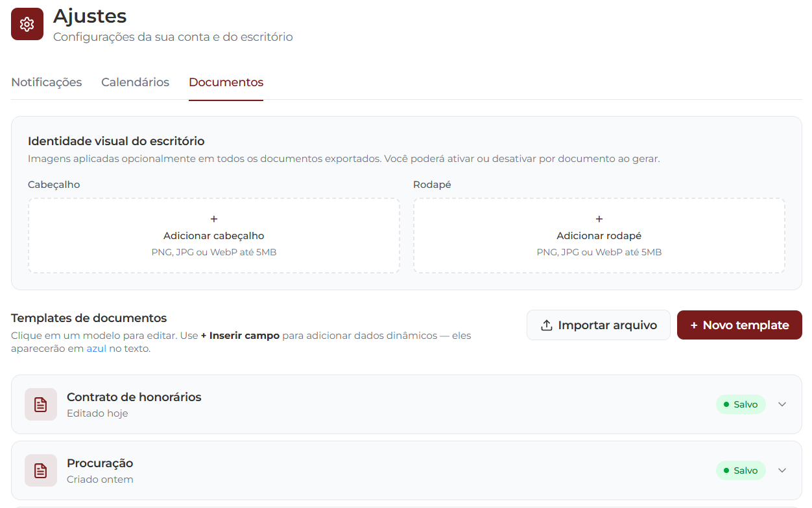Create a new template with Novo template
This screenshot has width=812, height=508.
click(x=739, y=325)
